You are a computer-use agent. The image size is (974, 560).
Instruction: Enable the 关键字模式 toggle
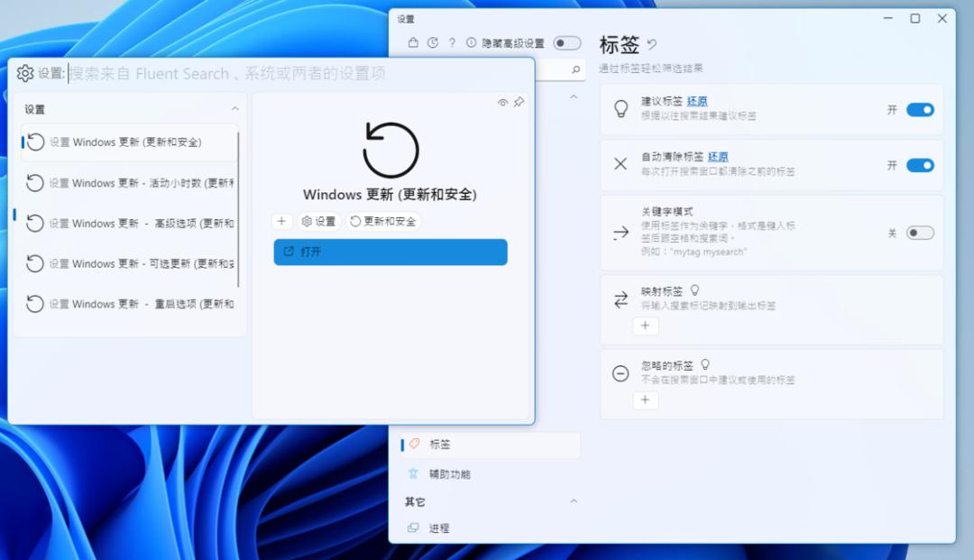(x=920, y=233)
